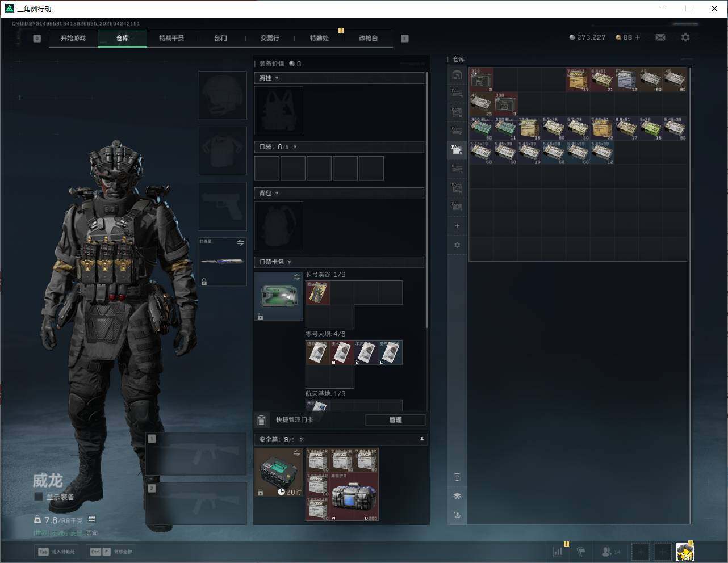The width and height of the screenshot is (728, 563).
Task: Click the Ctrl F 转移全部 shortcut
Action: coord(111,552)
